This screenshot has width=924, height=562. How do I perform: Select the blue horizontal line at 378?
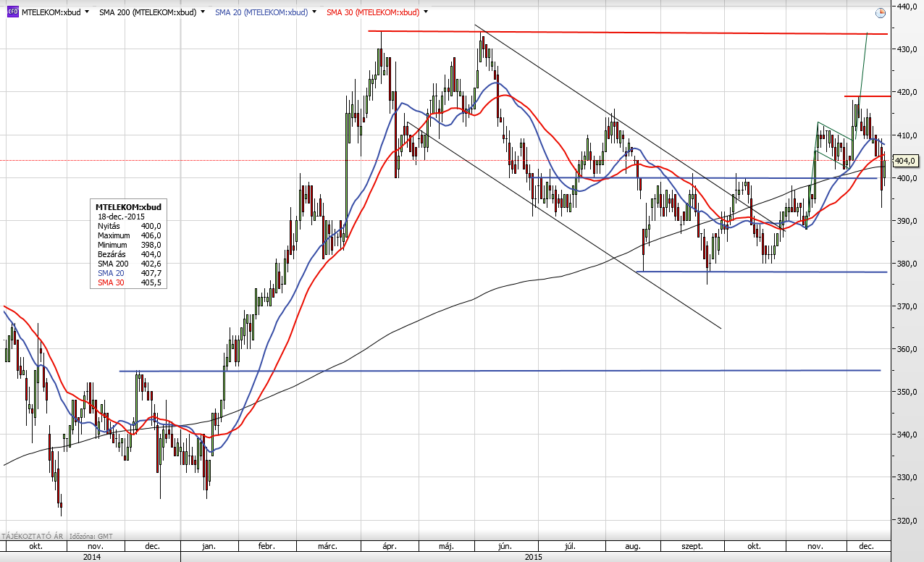click(x=761, y=272)
